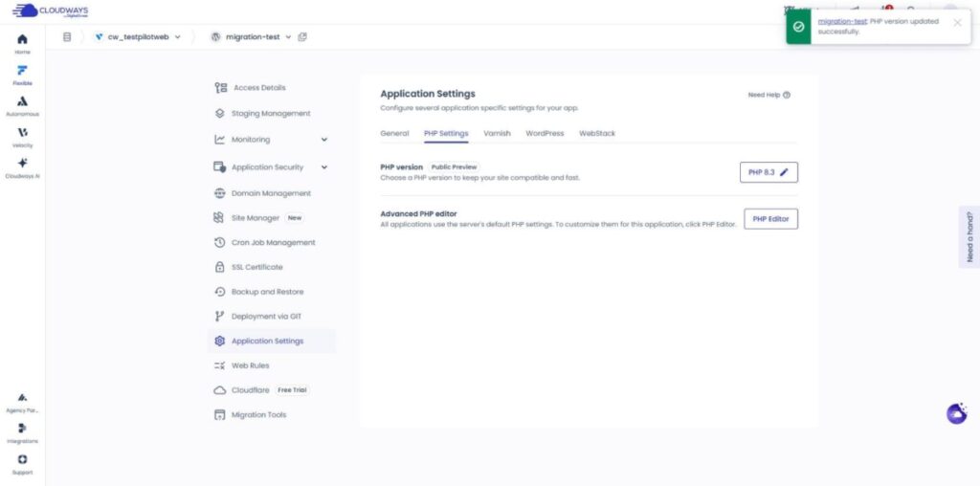
Task: Open the Integrations sidebar icon
Action: pyautogui.click(x=23, y=428)
